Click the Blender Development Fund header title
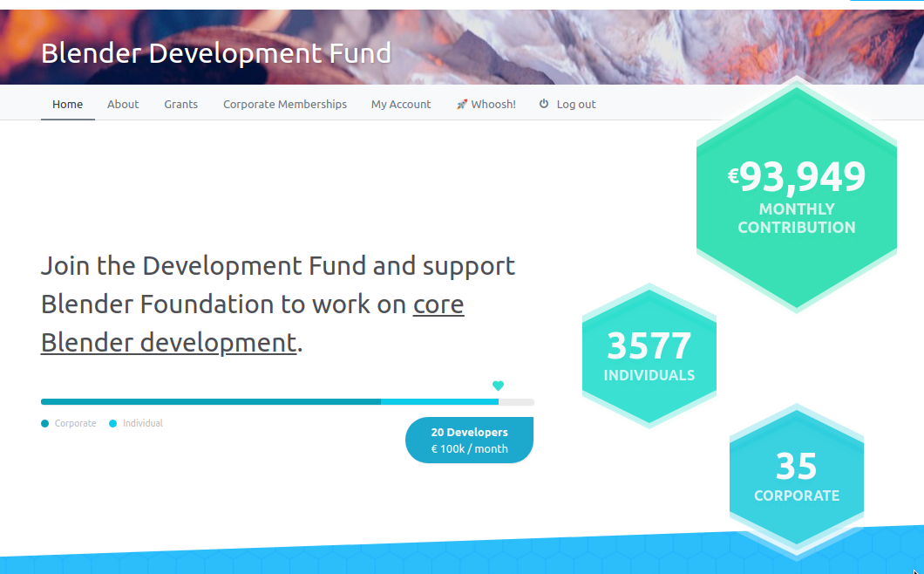924x574 pixels. click(216, 53)
